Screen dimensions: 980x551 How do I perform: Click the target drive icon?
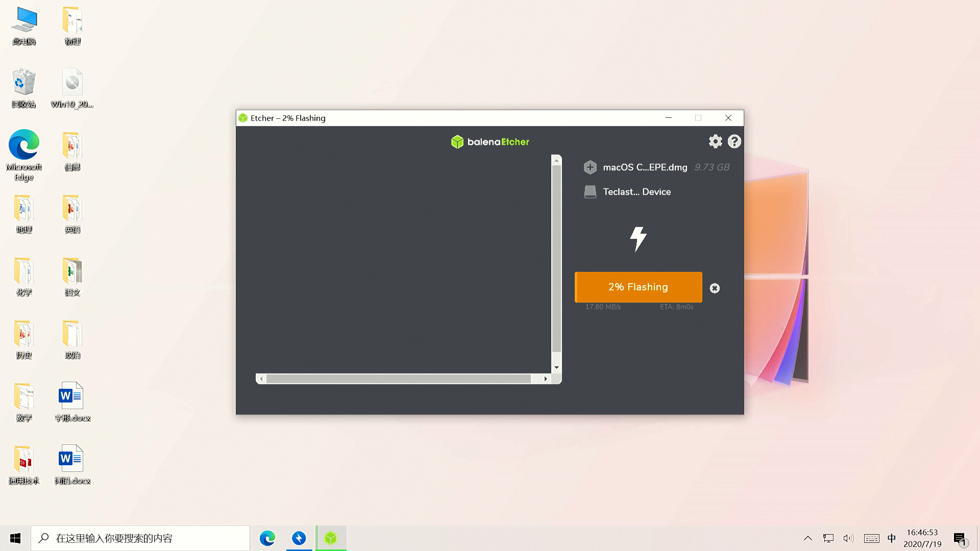click(590, 192)
